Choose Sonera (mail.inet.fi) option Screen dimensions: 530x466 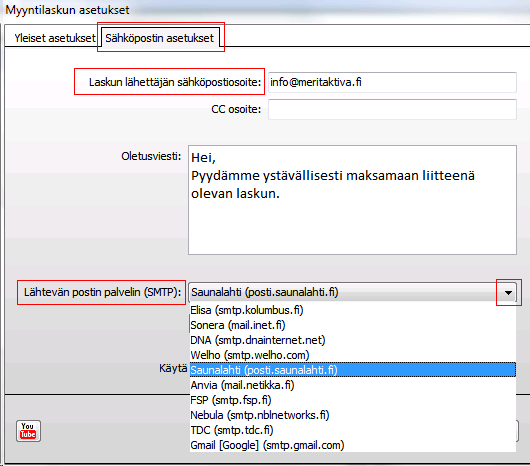[x=353, y=325]
